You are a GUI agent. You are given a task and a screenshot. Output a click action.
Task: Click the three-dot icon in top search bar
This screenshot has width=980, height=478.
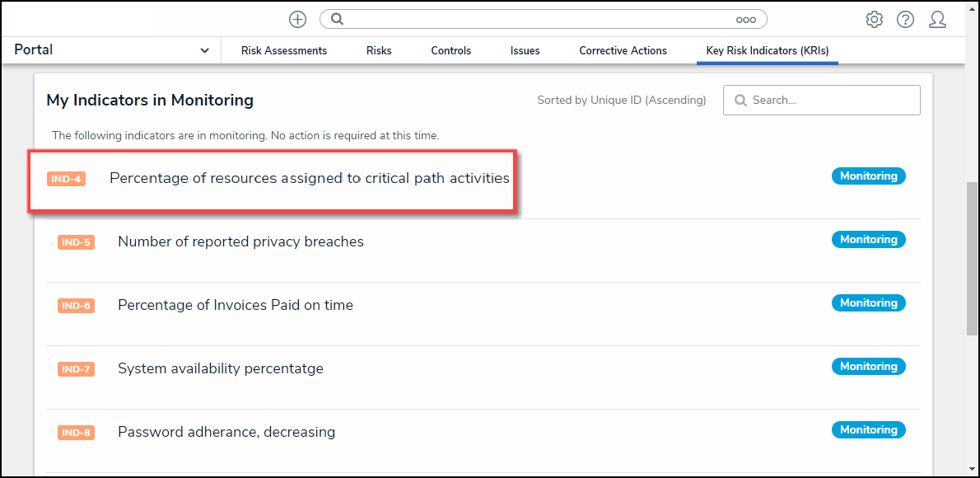point(745,19)
